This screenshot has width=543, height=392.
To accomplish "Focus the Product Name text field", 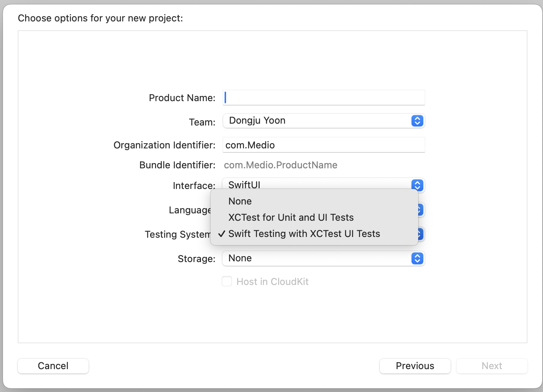I will coord(324,97).
